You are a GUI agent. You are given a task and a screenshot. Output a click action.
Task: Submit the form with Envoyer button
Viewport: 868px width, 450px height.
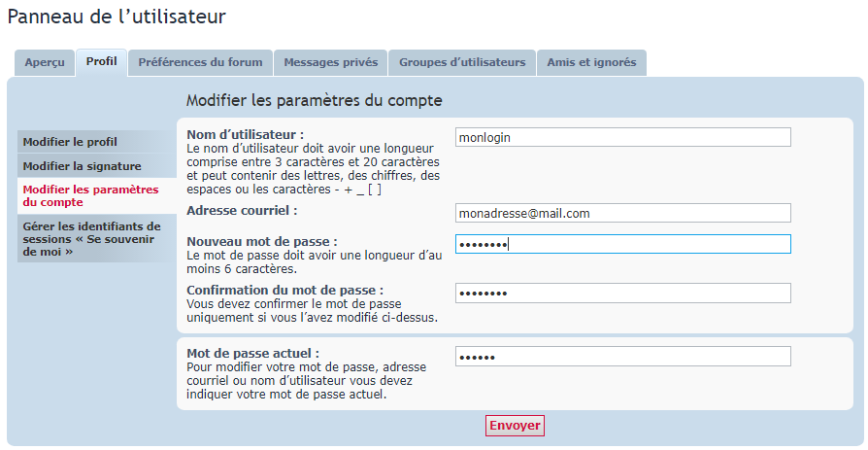[515, 426]
